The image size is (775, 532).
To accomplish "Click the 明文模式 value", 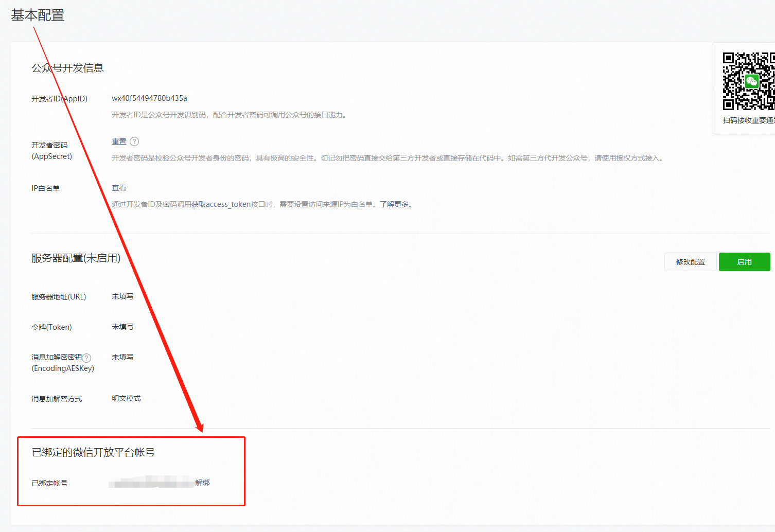I will click(x=126, y=398).
